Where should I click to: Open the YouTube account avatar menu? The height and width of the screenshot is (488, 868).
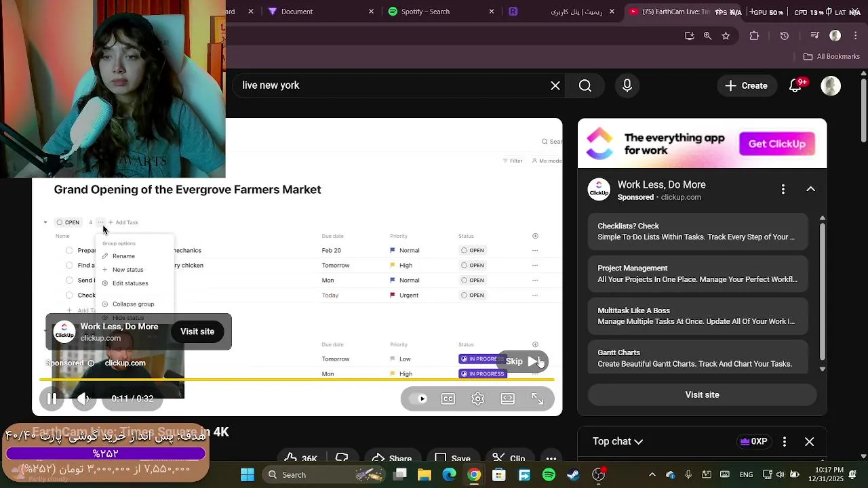pos(831,85)
